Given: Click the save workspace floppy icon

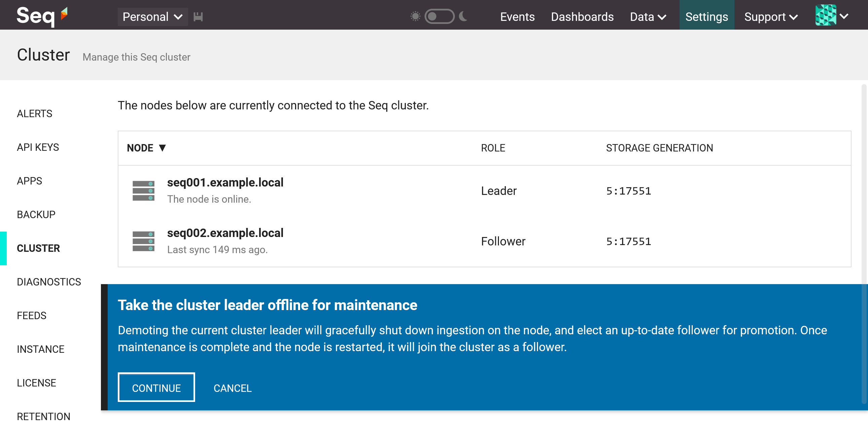Looking at the screenshot, I should point(198,17).
